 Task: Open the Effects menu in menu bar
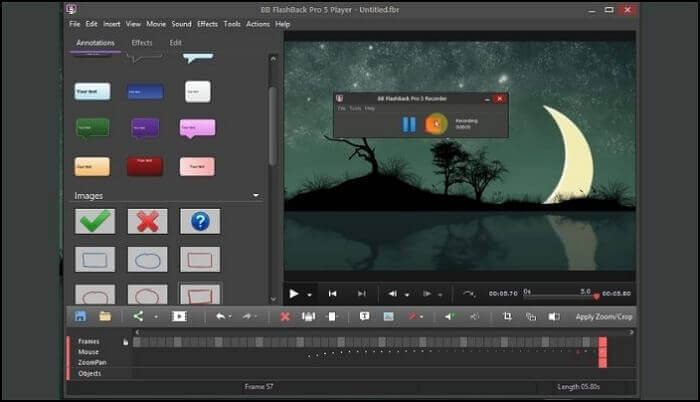(x=207, y=23)
